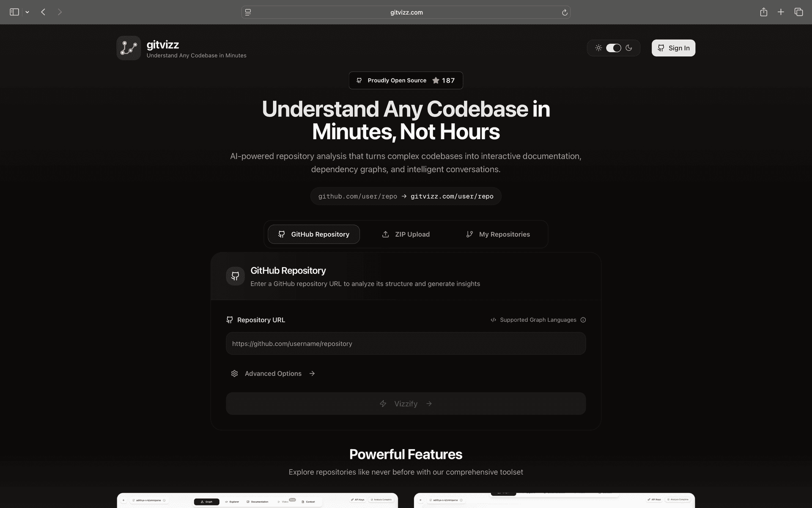Switch to the ZIP Upload tab

(406, 234)
